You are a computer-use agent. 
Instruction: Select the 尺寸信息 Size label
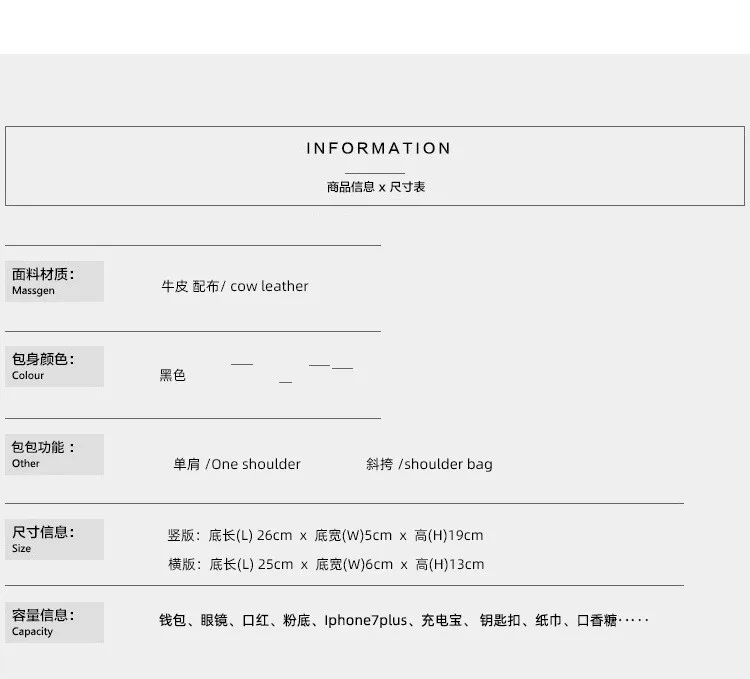tap(55, 539)
